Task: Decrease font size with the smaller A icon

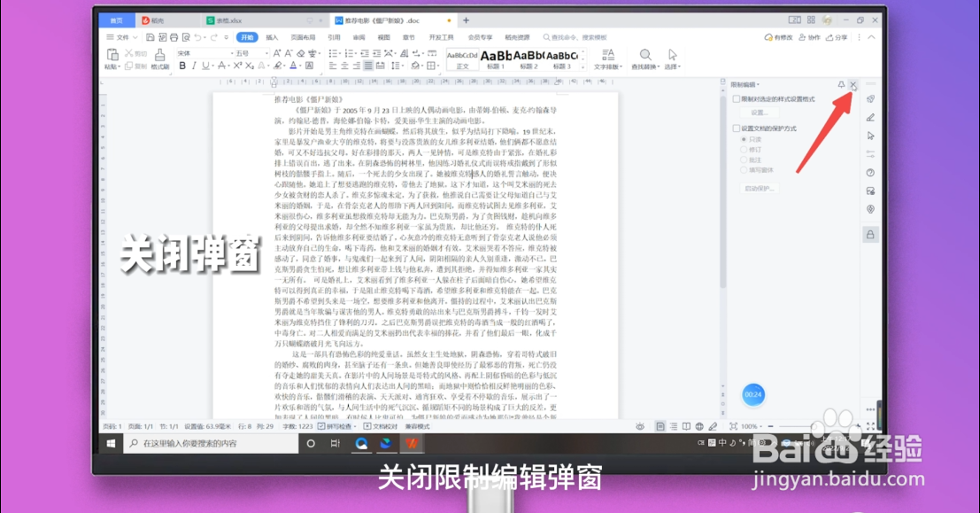Action: coord(288,54)
